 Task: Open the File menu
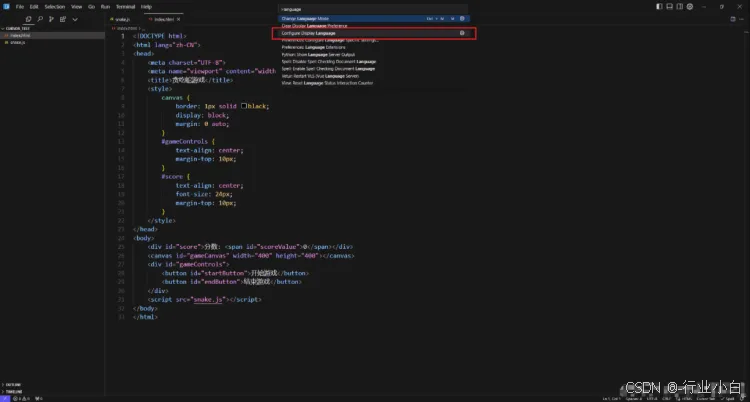tap(20, 7)
